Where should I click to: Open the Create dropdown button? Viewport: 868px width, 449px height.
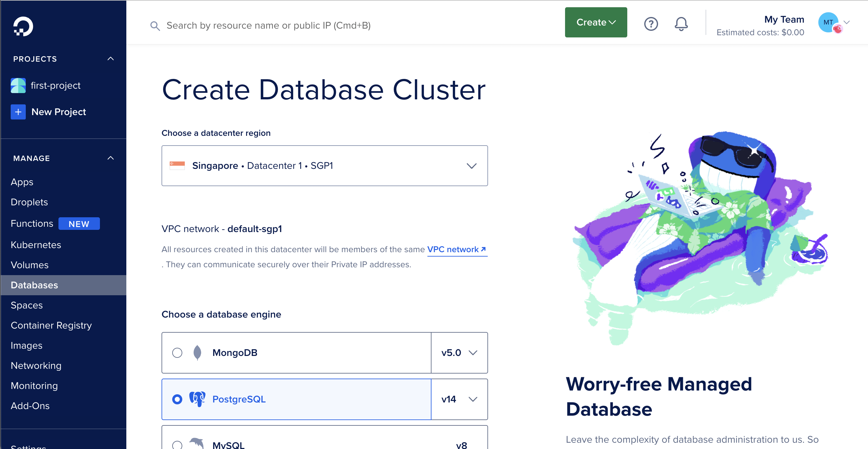pos(596,22)
